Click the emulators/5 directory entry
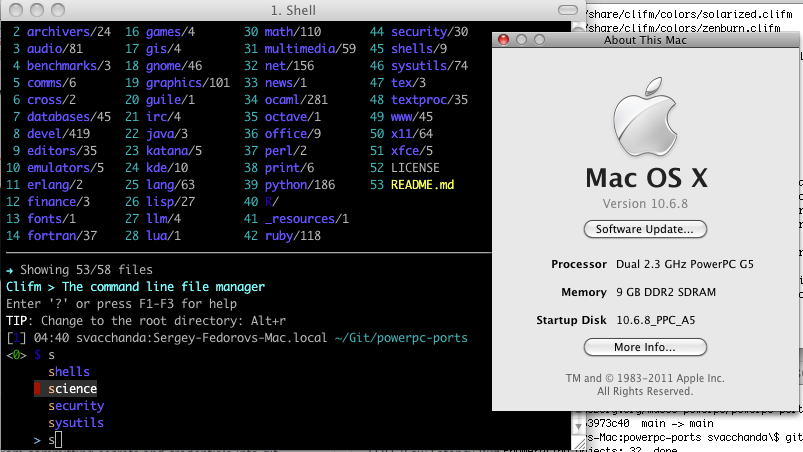 66,167
